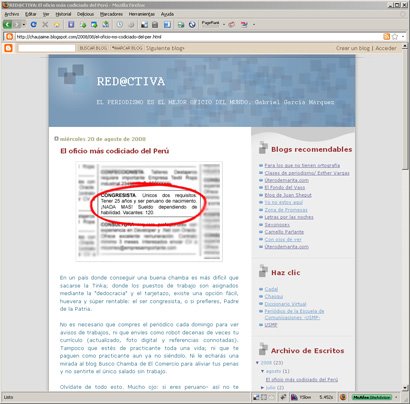
Task: Collapse the 2008 (23) archive triangle
Action: [x=258, y=362]
